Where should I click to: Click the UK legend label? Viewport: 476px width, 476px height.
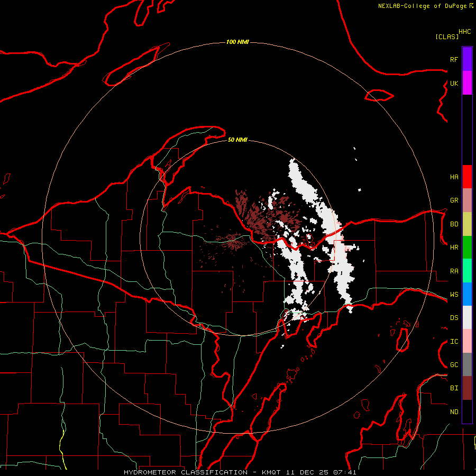coord(454,83)
